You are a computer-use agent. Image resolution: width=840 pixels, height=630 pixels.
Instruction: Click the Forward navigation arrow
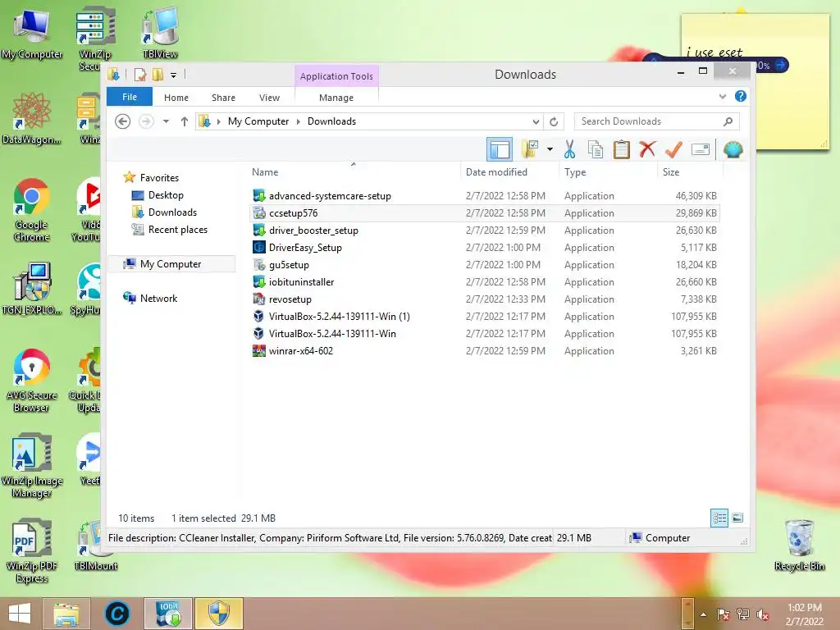point(146,121)
